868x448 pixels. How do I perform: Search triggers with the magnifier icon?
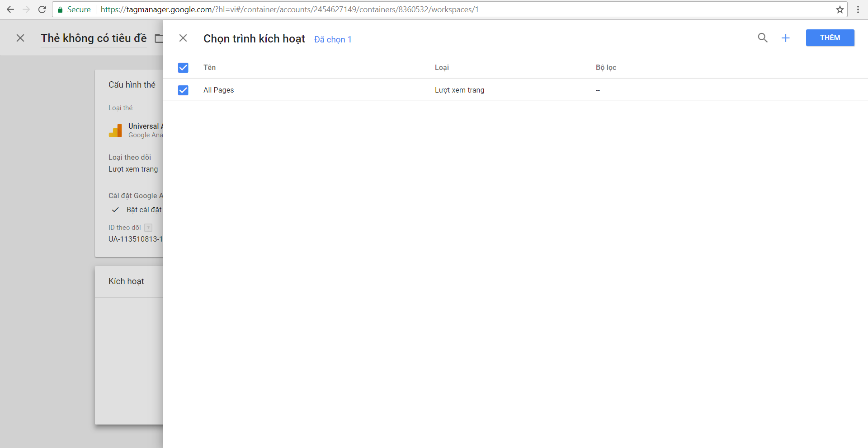point(763,38)
